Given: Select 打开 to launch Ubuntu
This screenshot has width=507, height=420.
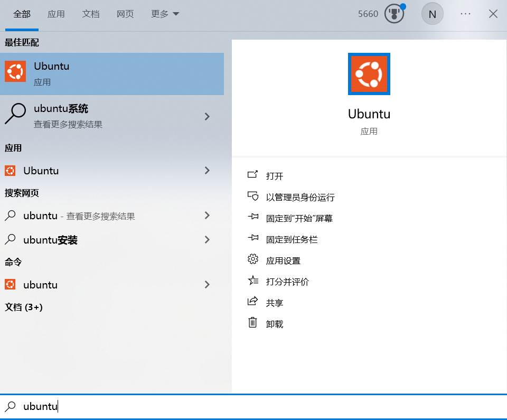Looking at the screenshot, I should [x=275, y=176].
